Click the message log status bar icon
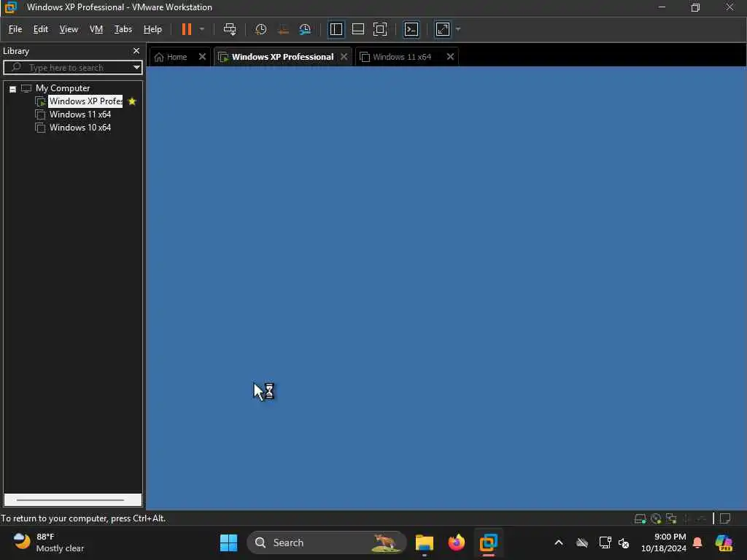This screenshot has height=560, width=747. [x=725, y=518]
